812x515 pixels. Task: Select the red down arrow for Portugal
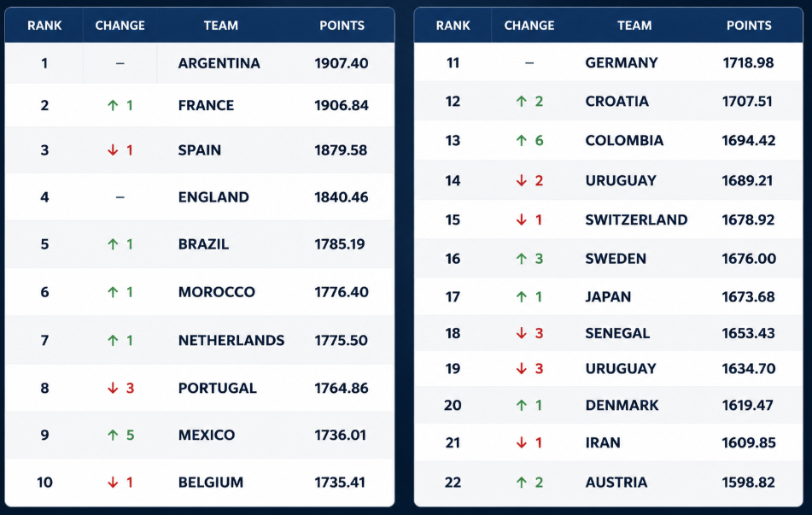(x=113, y=388)
